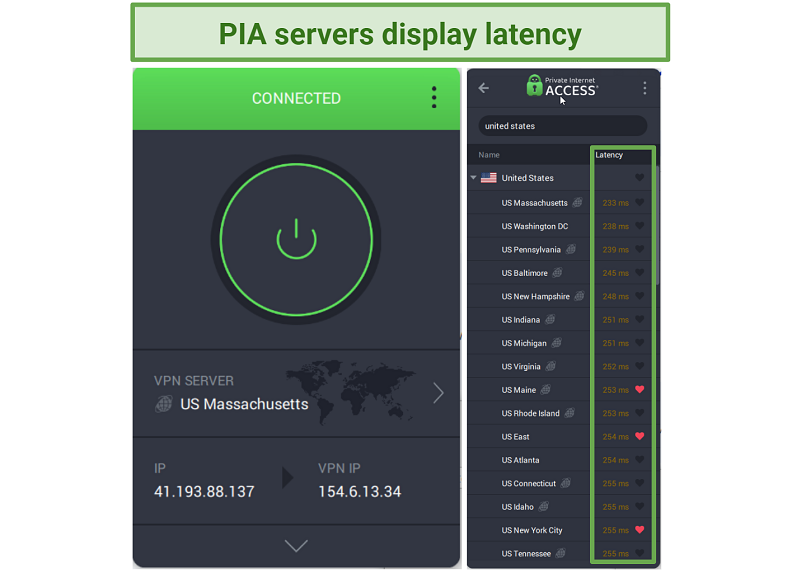
Task: Click the geo icon next to US Massachusetts row
Action: coord(577,202)
